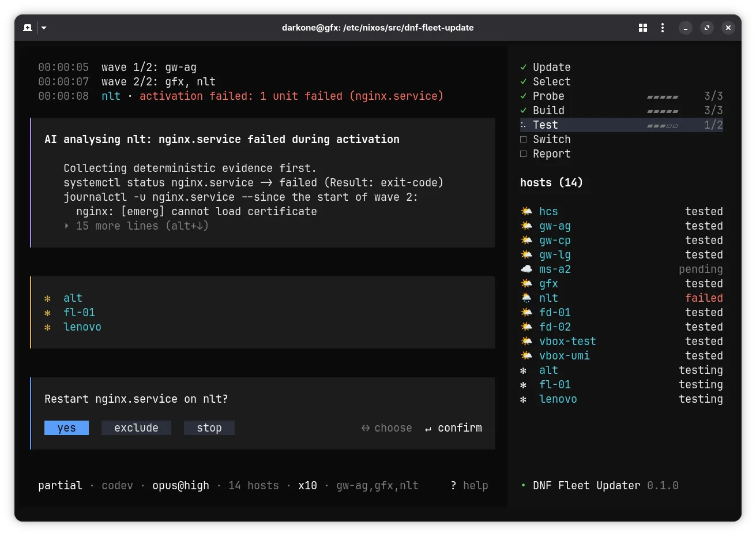Click the Update step checkmark
This screenshot has height=536, width=756.
click(x=524, y=68)
